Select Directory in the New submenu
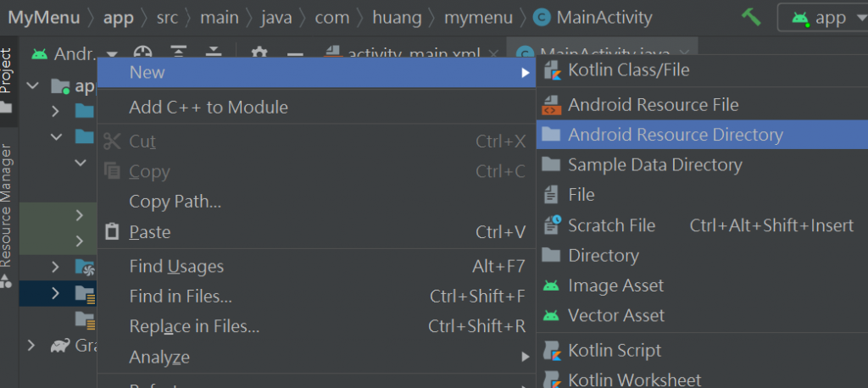The image size is (868, 388). click(x=702, y=255)
